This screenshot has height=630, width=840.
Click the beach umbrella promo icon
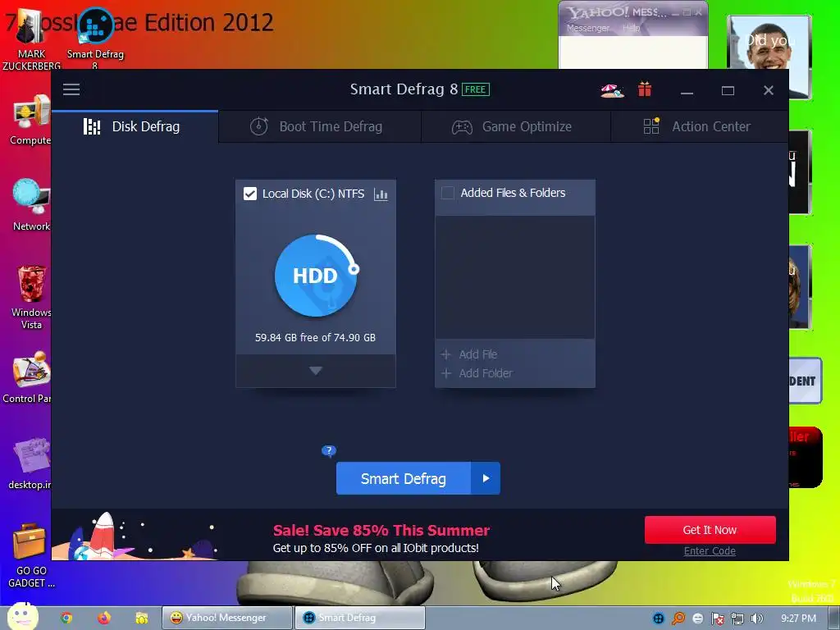pyautogui.click(x=612, y=90)
